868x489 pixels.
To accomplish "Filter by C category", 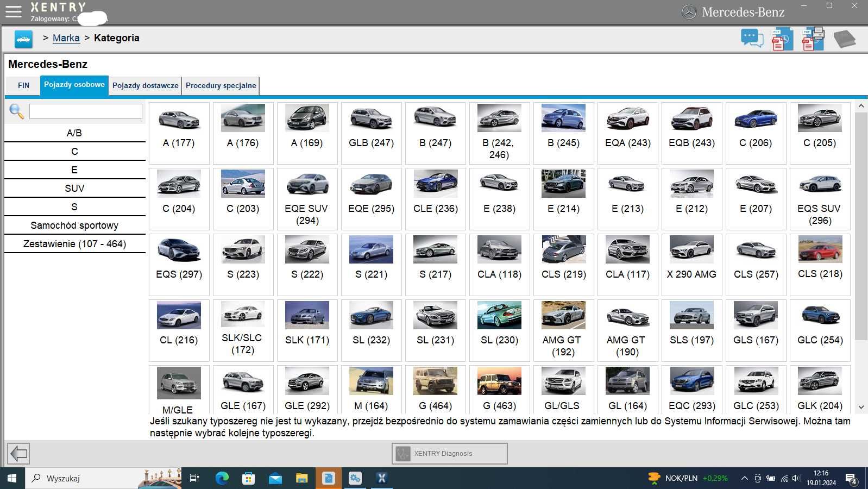I will 74,152.
